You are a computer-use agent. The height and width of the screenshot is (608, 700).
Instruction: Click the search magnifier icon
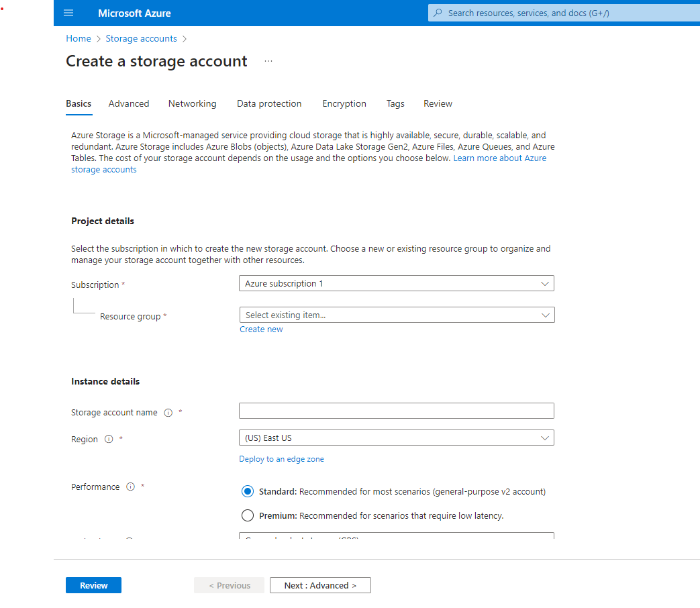coord(438,13)
